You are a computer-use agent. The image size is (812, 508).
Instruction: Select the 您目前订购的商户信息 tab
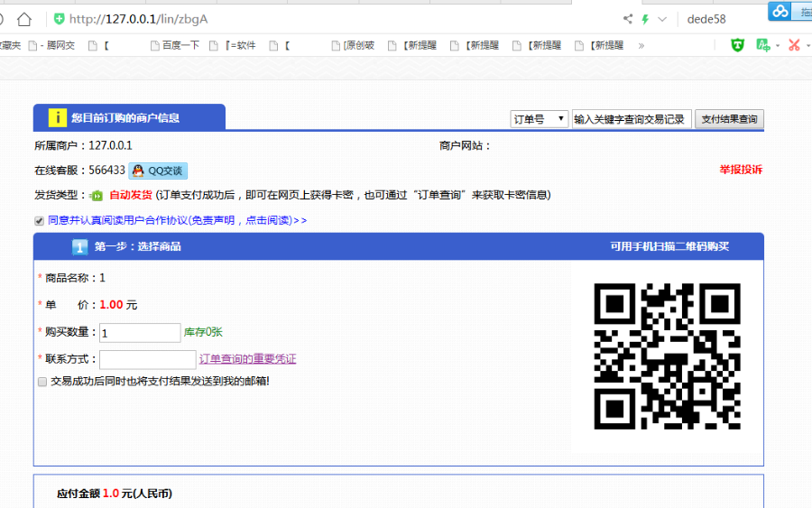point(129,117)
